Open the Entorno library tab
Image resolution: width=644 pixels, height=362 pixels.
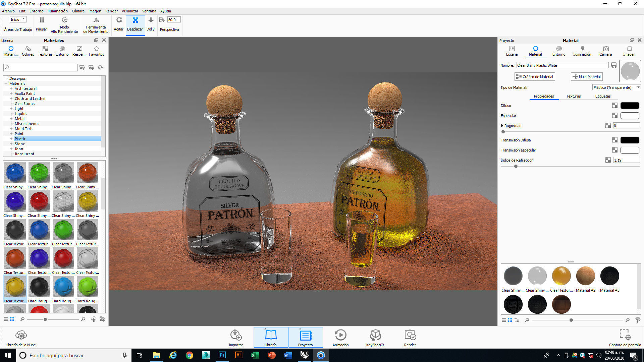(62, 51)
